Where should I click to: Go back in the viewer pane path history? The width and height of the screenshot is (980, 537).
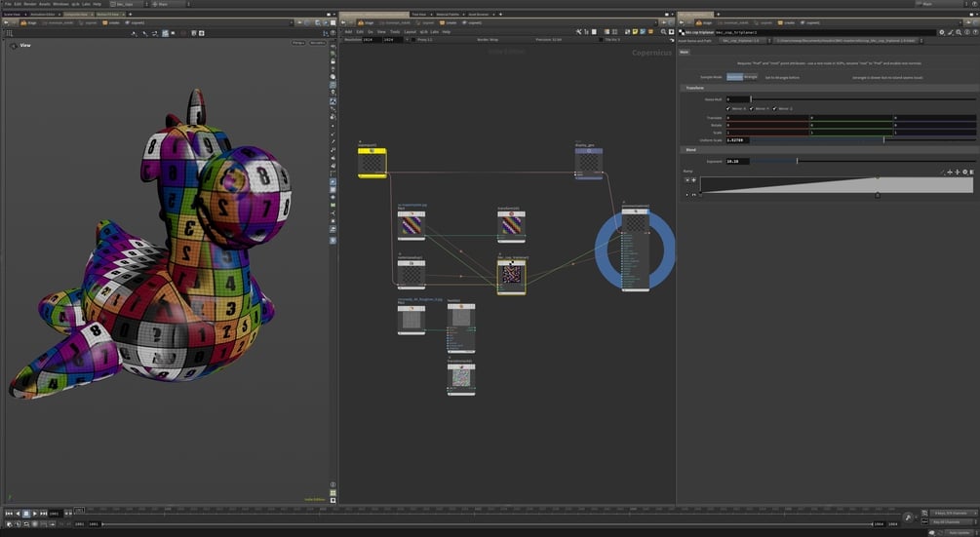[6, 22]
